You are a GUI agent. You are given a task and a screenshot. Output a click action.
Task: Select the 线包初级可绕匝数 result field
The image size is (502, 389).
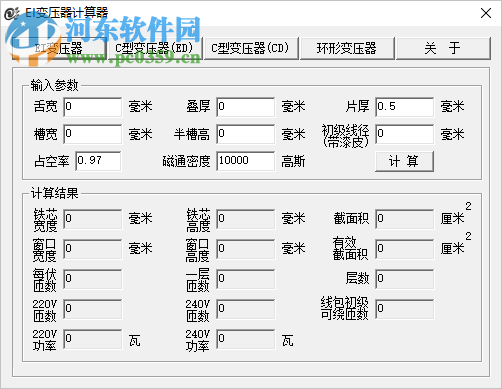tap(404, 309)
